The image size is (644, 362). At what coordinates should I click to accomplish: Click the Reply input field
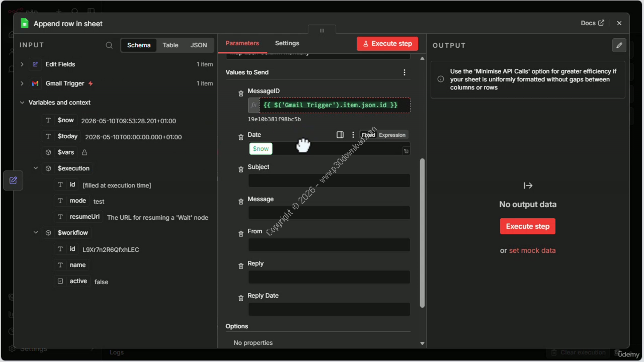coord(329,277)
